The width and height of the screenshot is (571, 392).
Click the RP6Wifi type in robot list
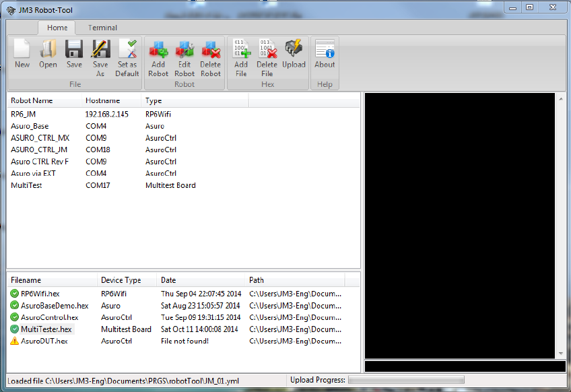coord(158,114)
